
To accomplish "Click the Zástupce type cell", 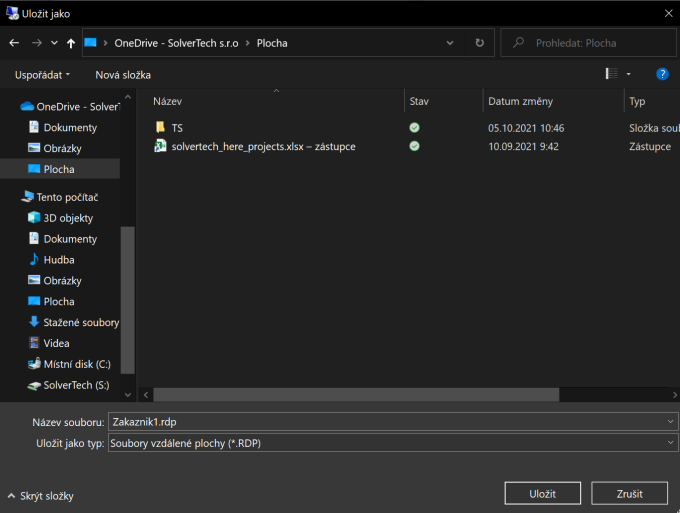I will pos(650,147).
